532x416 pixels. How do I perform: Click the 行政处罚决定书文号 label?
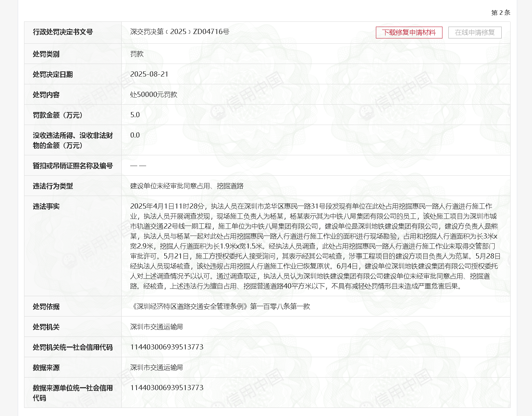click(63, 32)
